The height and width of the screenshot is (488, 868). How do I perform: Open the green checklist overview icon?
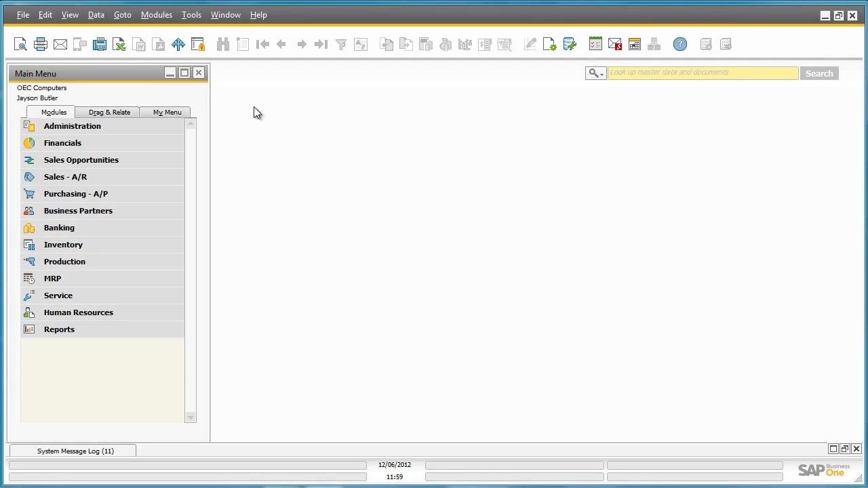(x=595, y=45)
